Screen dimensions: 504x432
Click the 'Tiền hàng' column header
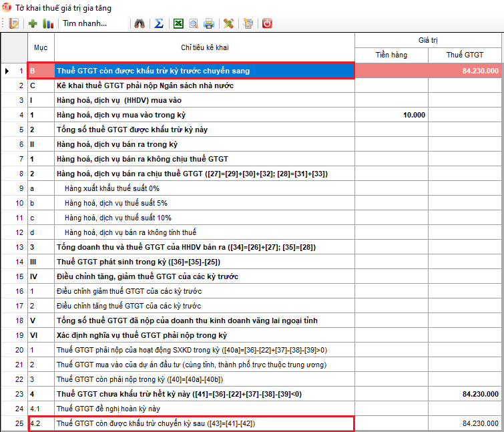pyautogui.click(x=391, y=54)
